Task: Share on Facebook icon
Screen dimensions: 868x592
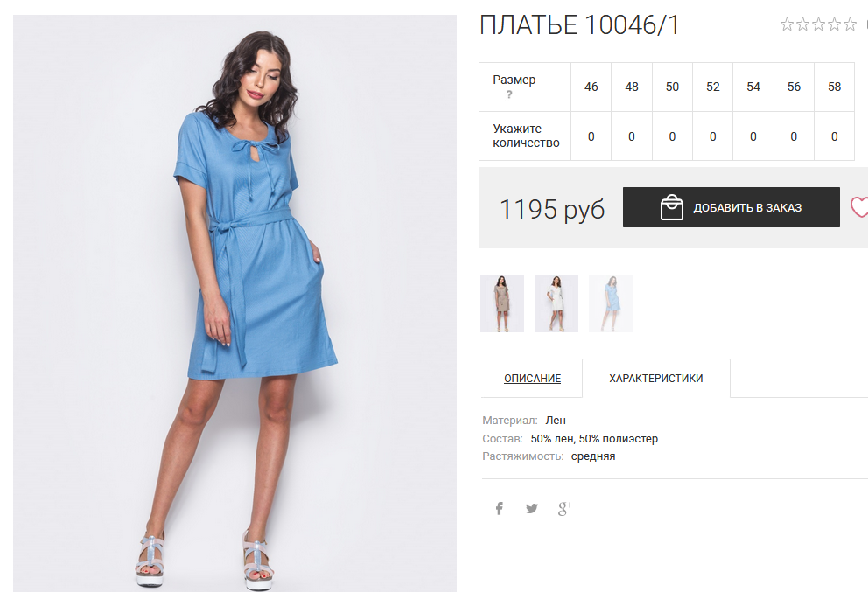Action: pyautogui.click(x=499, y=508)
